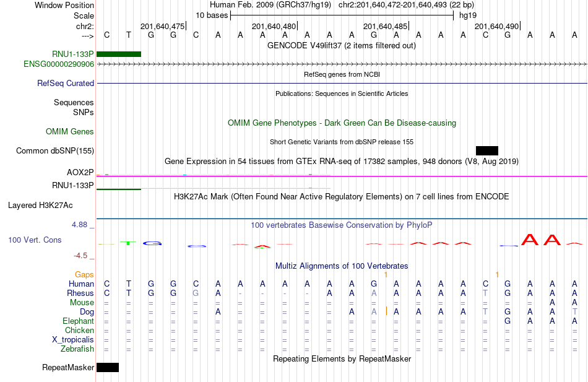Click Repeating Elements by RepeatMasker title
Image resolution: width=588 pixels, height=382 pixels.
click(x=342, y=358)
